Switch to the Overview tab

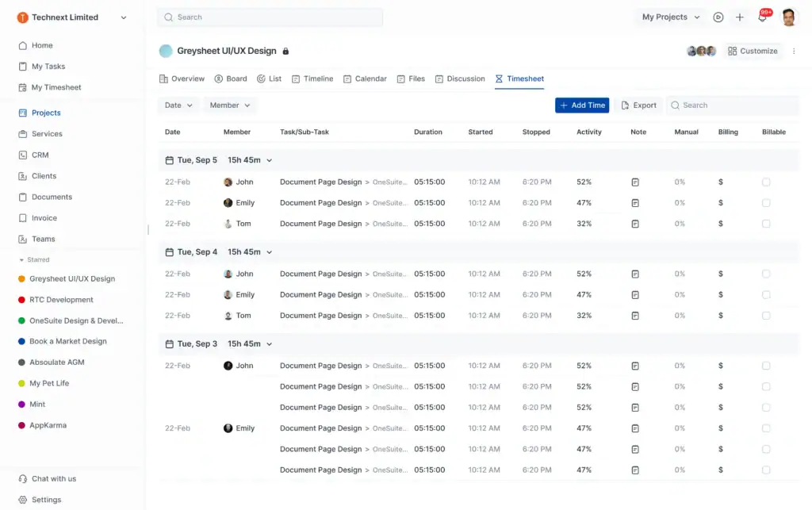click(x=182, y=79)
